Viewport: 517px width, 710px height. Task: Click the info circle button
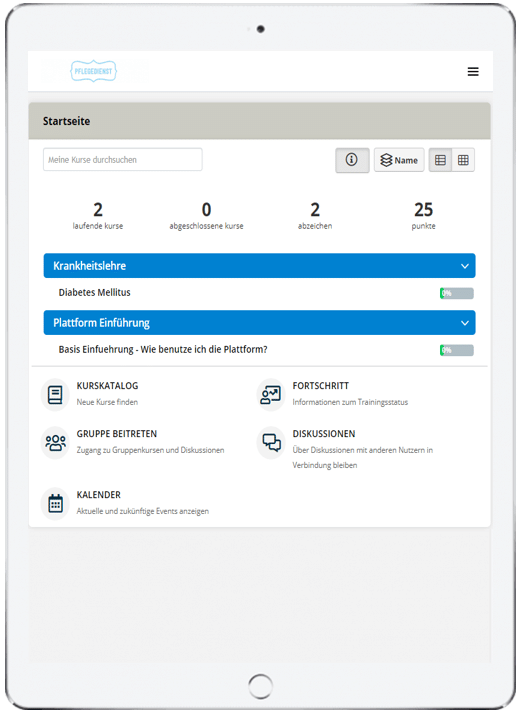[x=352, y=160]
